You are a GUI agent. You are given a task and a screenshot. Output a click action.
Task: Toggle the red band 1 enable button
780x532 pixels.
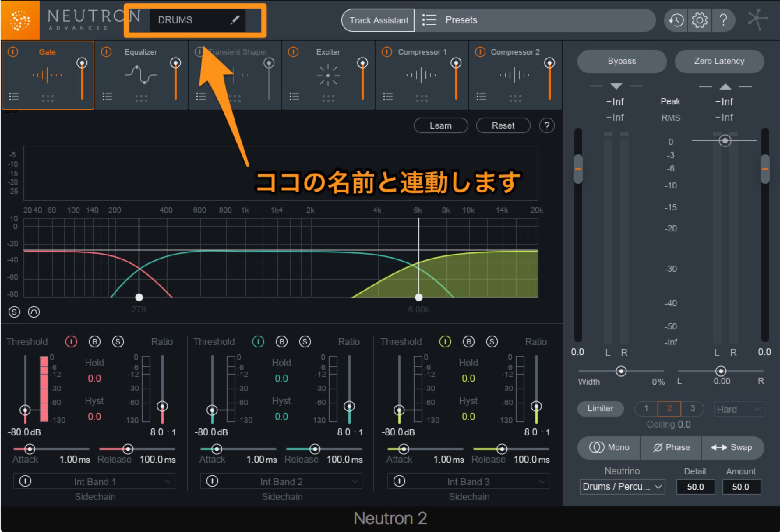point(71,342)
